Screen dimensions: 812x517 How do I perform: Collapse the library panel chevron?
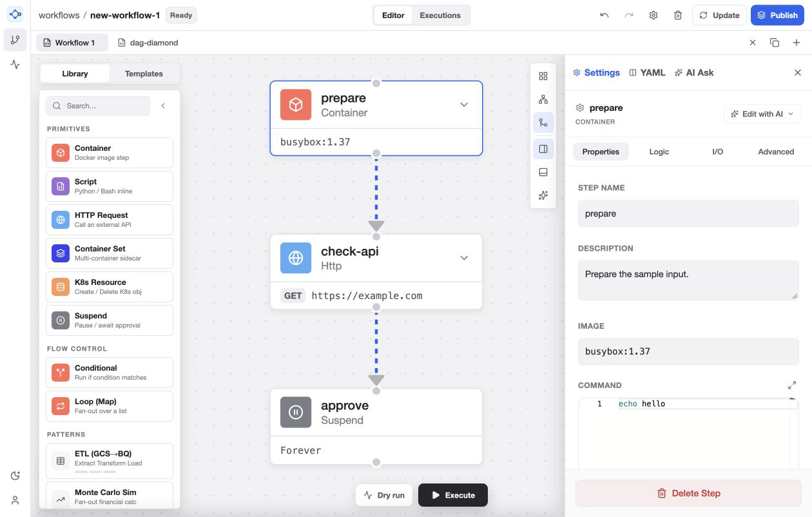pyautogui.click(x=163, y=106)
